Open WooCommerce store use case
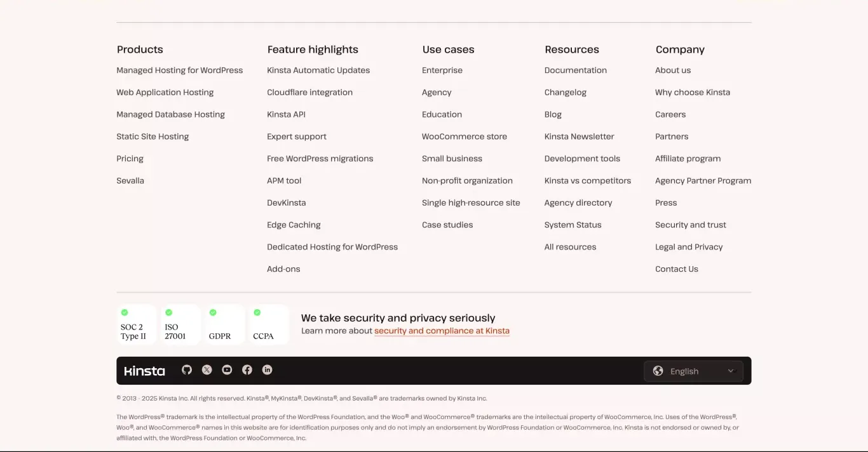The height and width of the screenshot is (452, 868). (465, 136)
